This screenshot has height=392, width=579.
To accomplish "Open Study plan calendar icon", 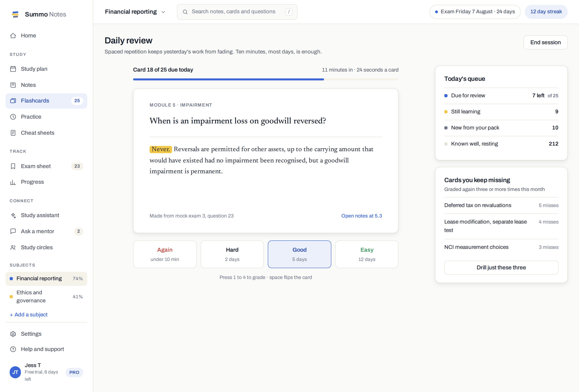I will [x=13, y=69].
